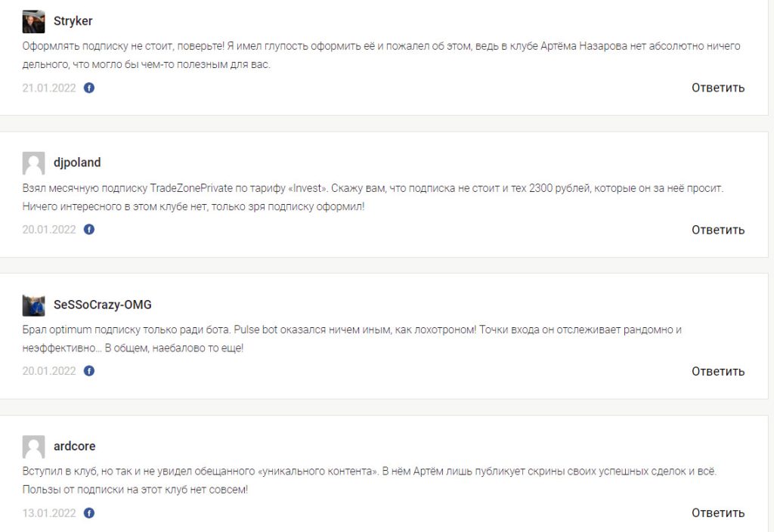The height and width of the screenshot is (532, 774).
Task: Click the 13.01.2022 comment date
Action: [49, 513]
